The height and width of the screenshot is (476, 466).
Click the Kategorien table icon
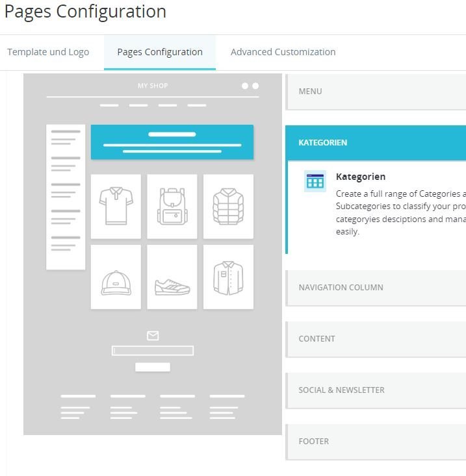[x=315, y=182]
